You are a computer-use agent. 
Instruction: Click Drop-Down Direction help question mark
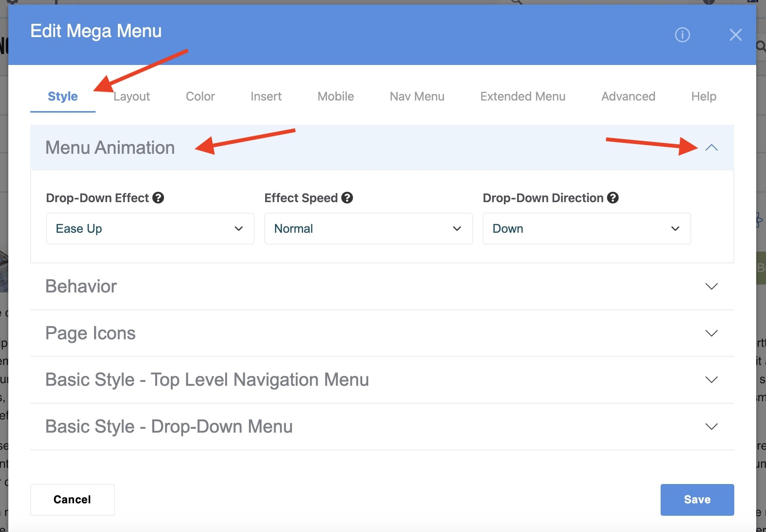click(x=613, y=198)
